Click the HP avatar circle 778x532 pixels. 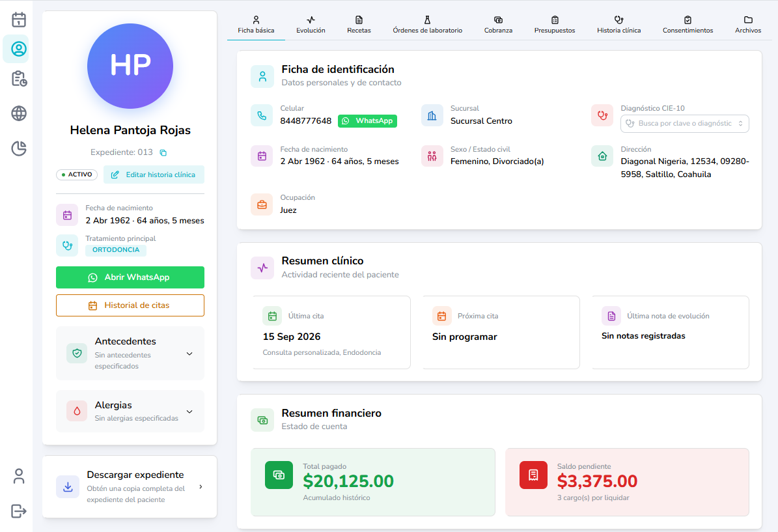point(130,66)
